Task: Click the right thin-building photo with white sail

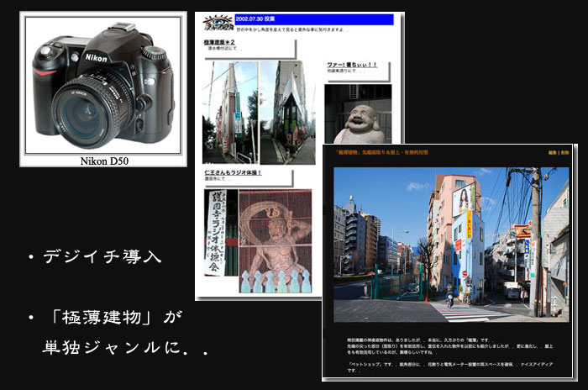Action: (287, 113)
